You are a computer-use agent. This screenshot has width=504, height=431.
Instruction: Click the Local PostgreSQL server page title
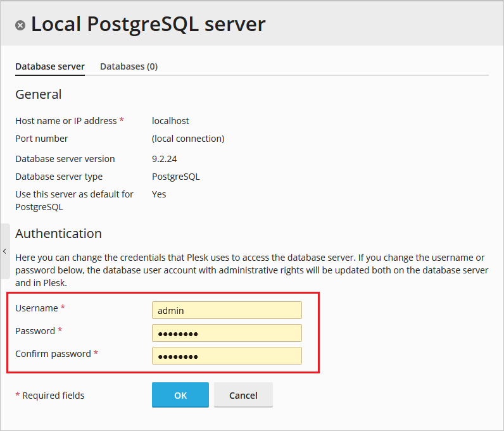148,24
